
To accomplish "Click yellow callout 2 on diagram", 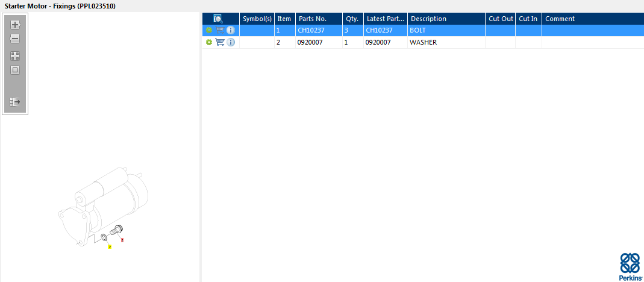I will [110, 246].
